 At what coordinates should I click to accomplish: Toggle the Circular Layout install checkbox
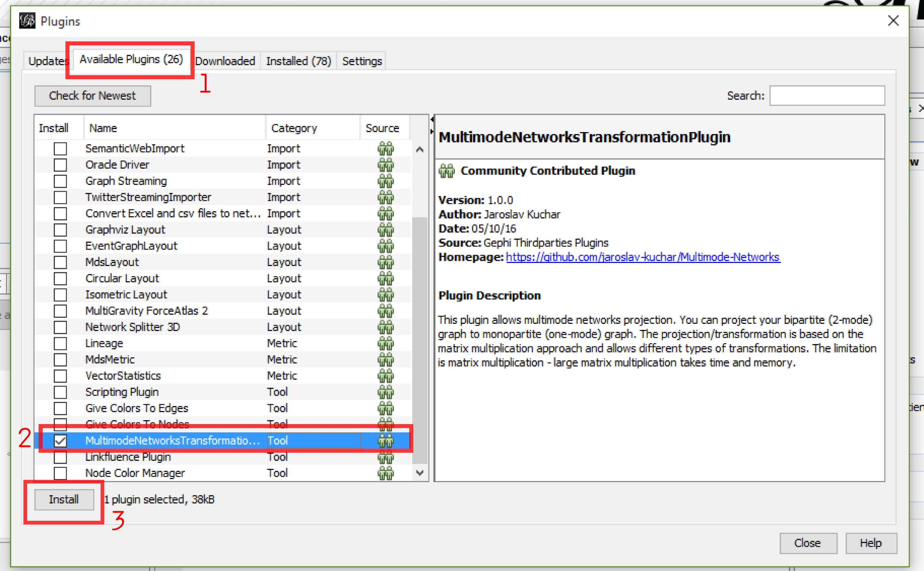[59, 278]
